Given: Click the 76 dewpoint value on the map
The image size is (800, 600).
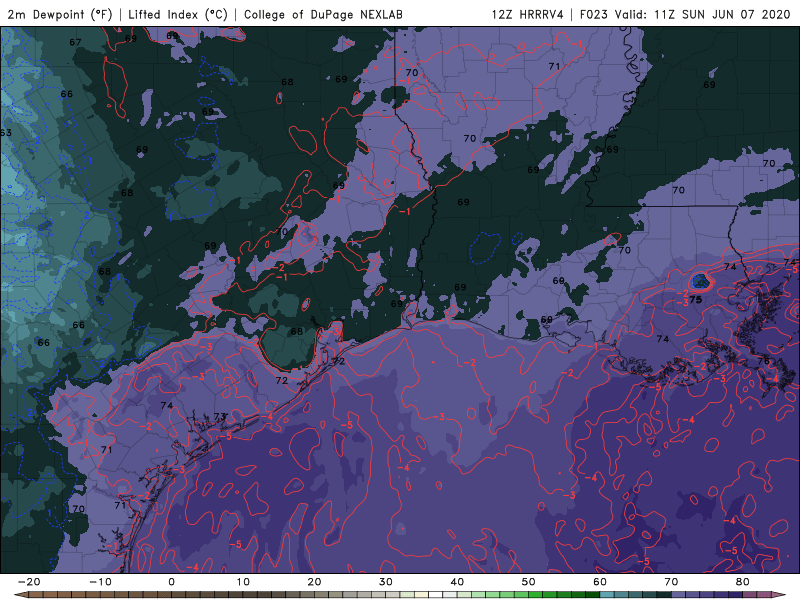Looking at the screenshot, I should pyautogui.click(x=763, y=361).
